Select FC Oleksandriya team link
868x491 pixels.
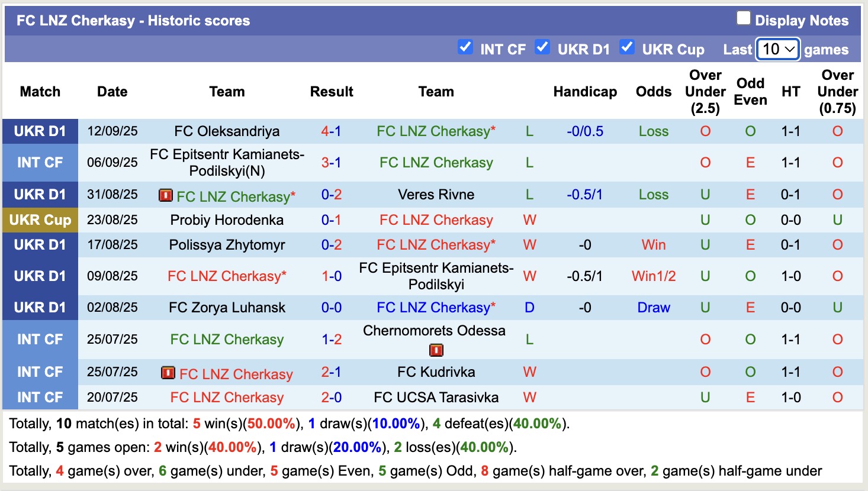227,131
